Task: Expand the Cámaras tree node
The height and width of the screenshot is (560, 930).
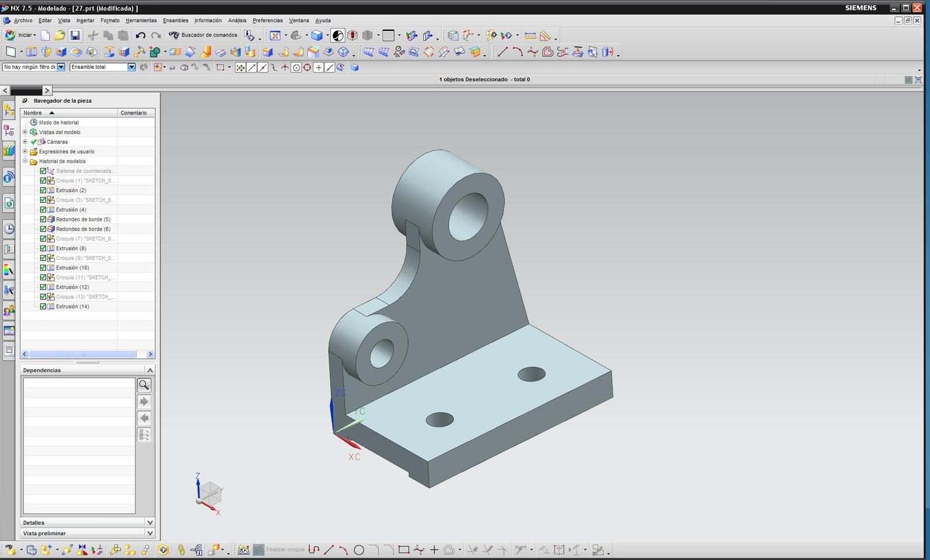Action: pyautogui.click(x=25, y=142)
